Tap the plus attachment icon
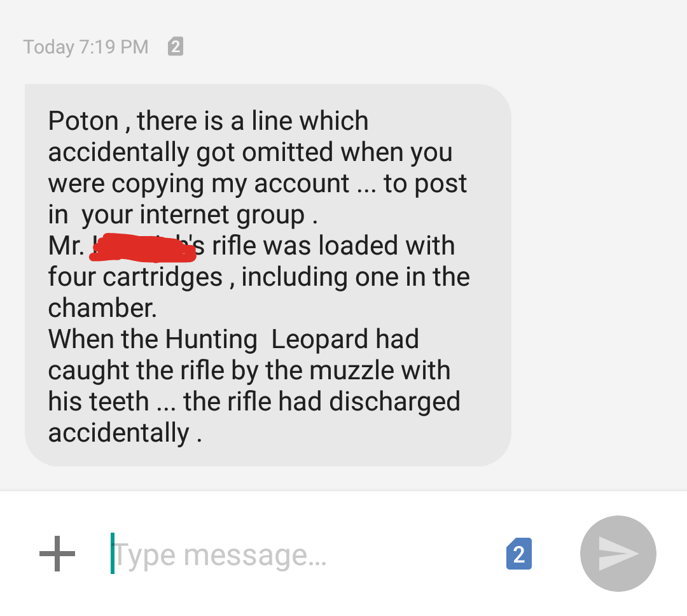The width and height of the screenshot is (687, 616). click(57, 554)
